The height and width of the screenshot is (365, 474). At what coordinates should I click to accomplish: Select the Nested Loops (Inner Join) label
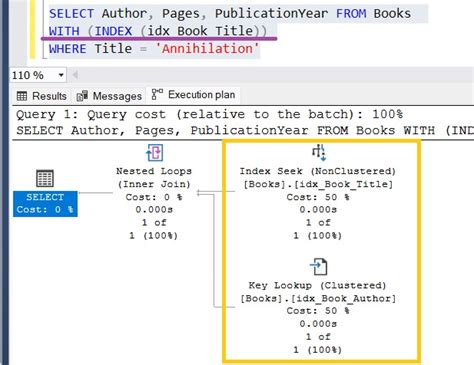pyautogui.click(x=154, y=178)
